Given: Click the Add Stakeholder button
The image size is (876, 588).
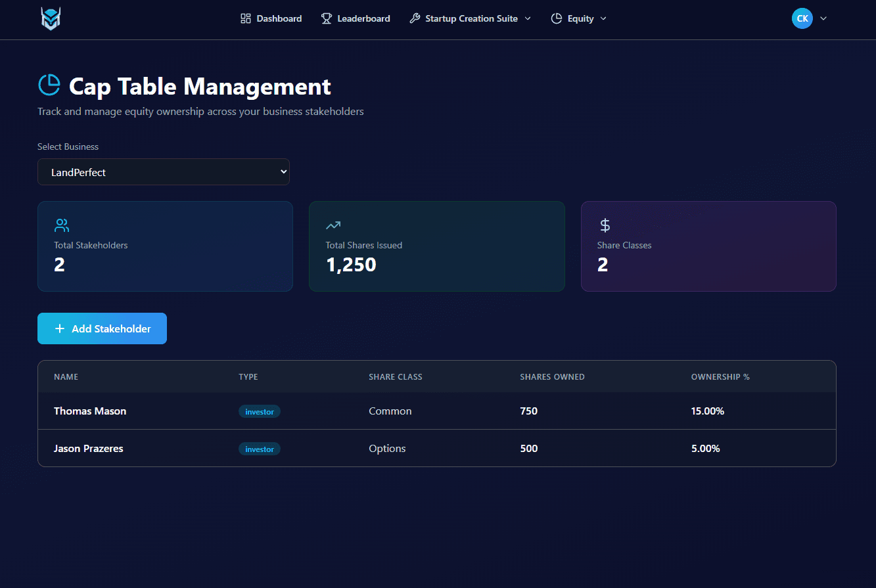Looking at the screenshot, I should (x=102, y=328).
